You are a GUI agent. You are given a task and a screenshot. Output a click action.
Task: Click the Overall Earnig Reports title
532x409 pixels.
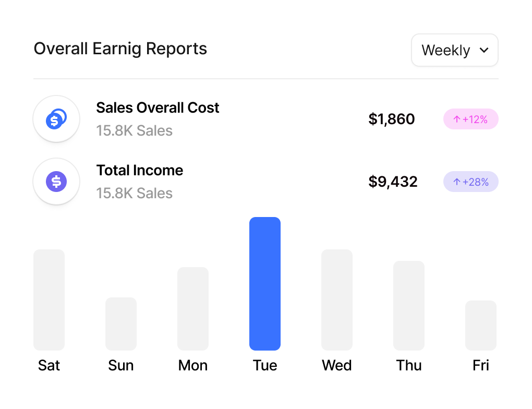(120, 49)
